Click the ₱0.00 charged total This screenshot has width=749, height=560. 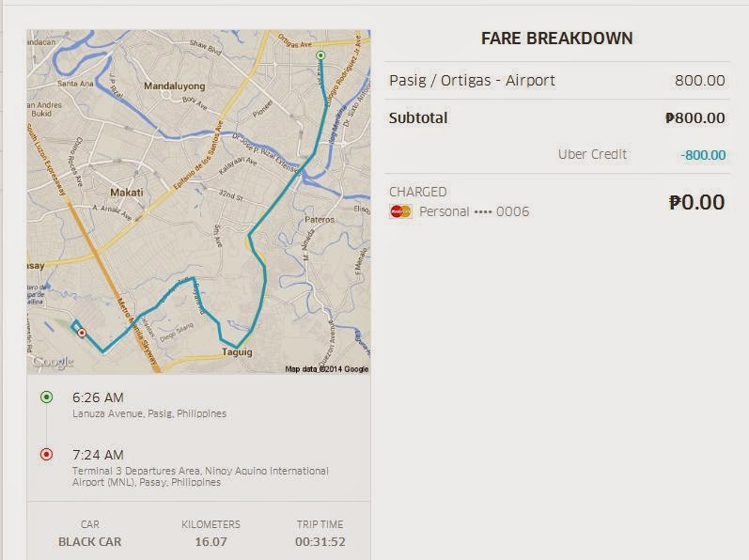click(x=696, y=201)
